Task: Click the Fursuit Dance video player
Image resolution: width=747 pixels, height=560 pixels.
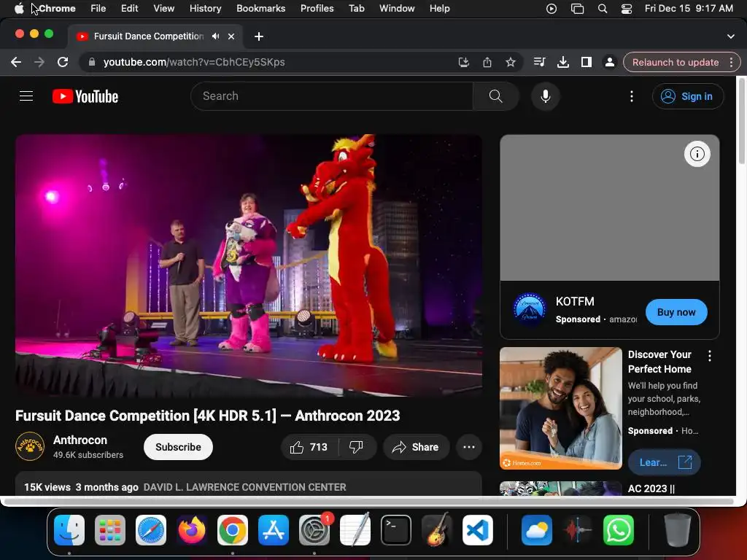Action: coord(248,265)
